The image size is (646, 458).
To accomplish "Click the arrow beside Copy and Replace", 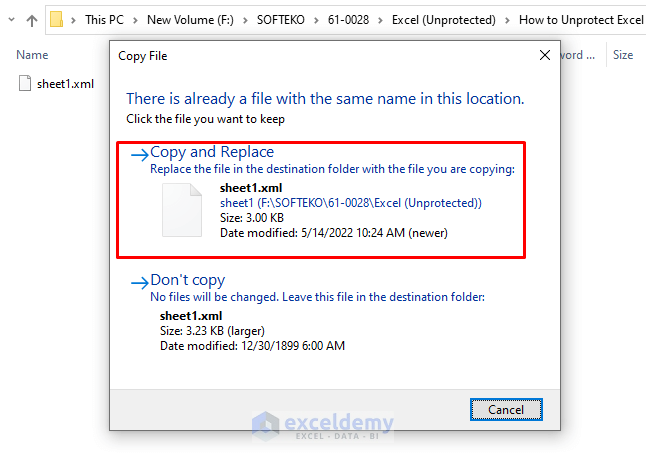I will point(139,153).
